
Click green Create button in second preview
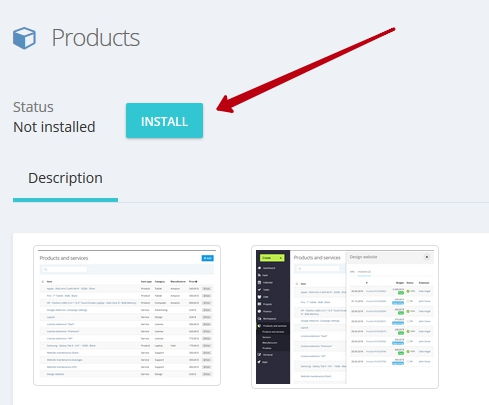pos(272,258)
